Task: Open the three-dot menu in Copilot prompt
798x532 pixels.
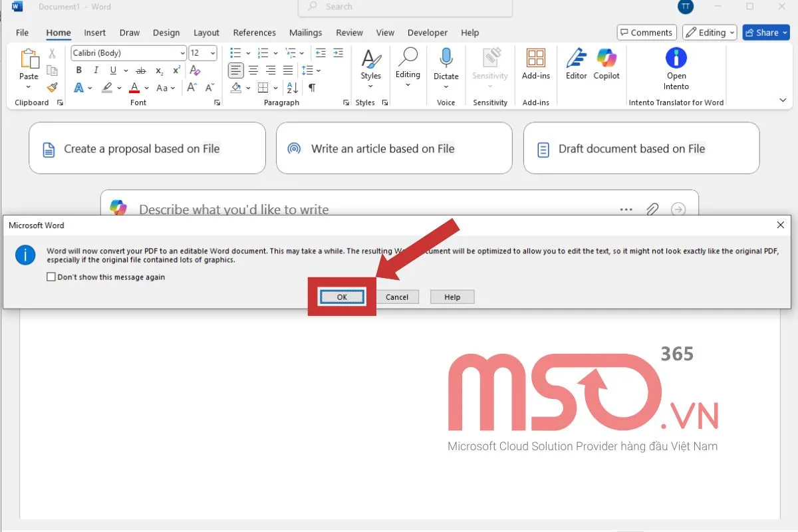Action: (626, 209)
